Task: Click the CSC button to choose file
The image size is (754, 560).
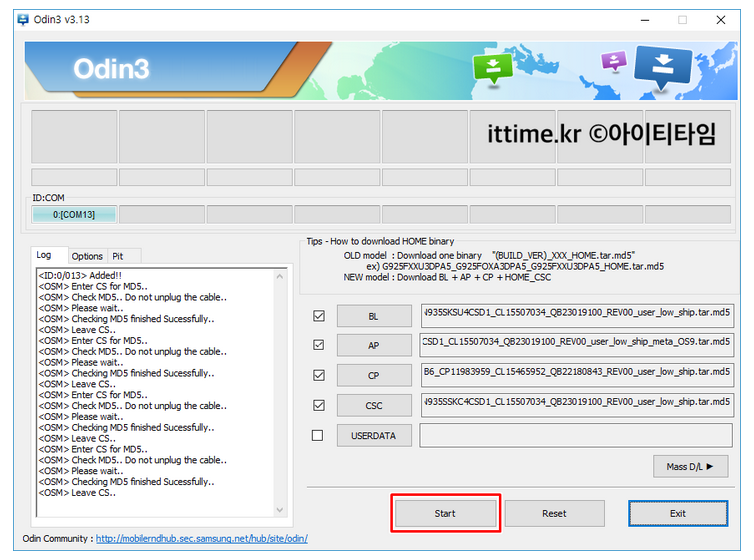Action: pos(374,405)
